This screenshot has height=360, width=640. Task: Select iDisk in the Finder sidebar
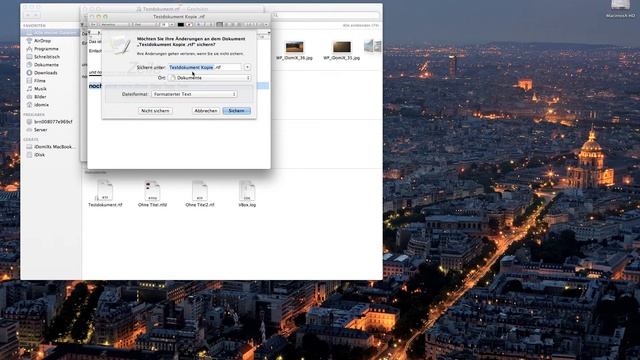(39, 155)
